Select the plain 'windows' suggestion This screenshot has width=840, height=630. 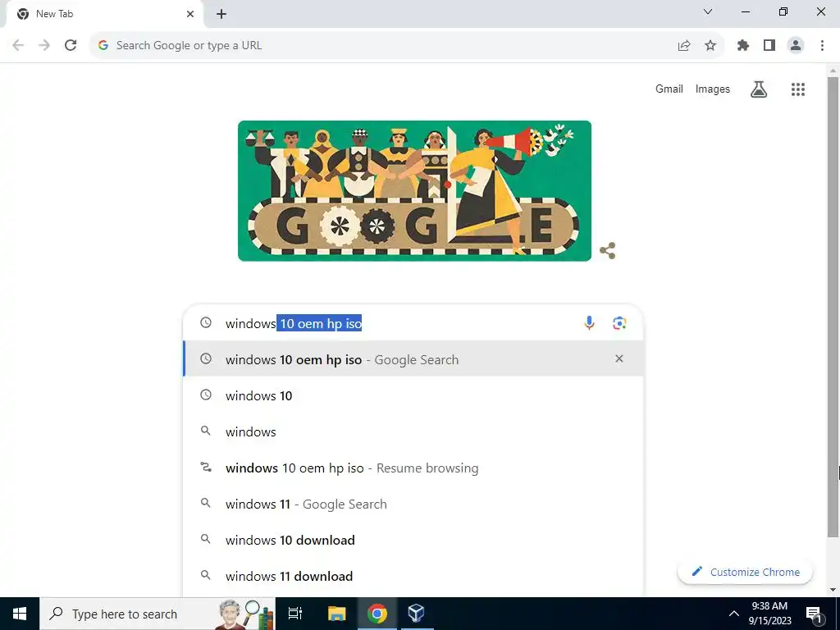click(x=413, y=431)
